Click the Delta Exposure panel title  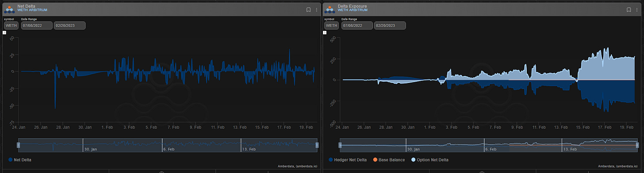pyautogui.click(x=353, y=6)
